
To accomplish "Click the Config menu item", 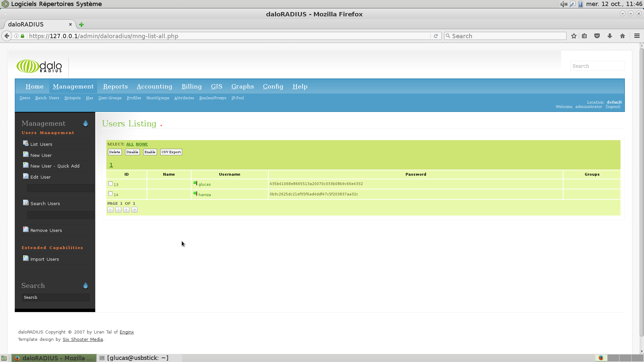I will pos(273,86).
